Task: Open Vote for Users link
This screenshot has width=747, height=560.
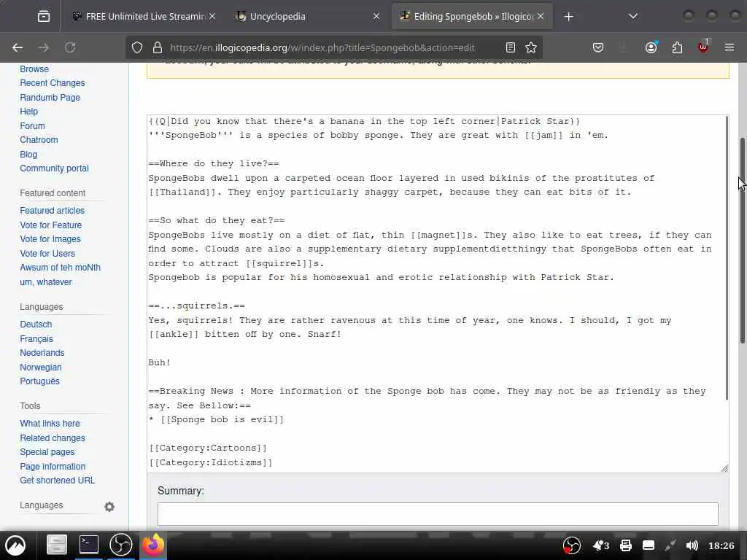Action: (x=47, y=253)
